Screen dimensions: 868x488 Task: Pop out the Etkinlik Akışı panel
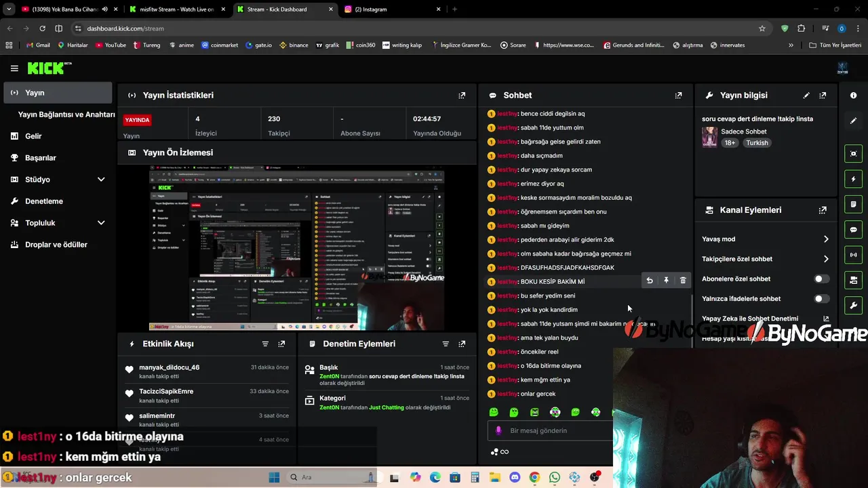[x=281, y=344]
